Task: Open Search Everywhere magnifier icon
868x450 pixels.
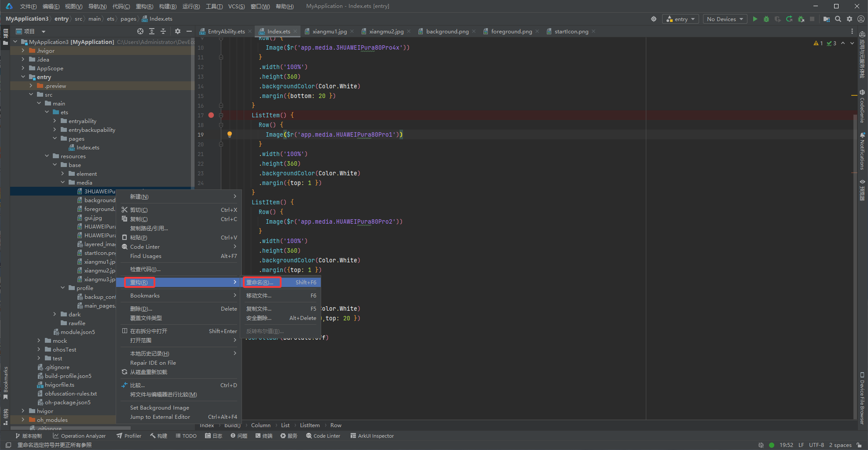Action: 838,19
